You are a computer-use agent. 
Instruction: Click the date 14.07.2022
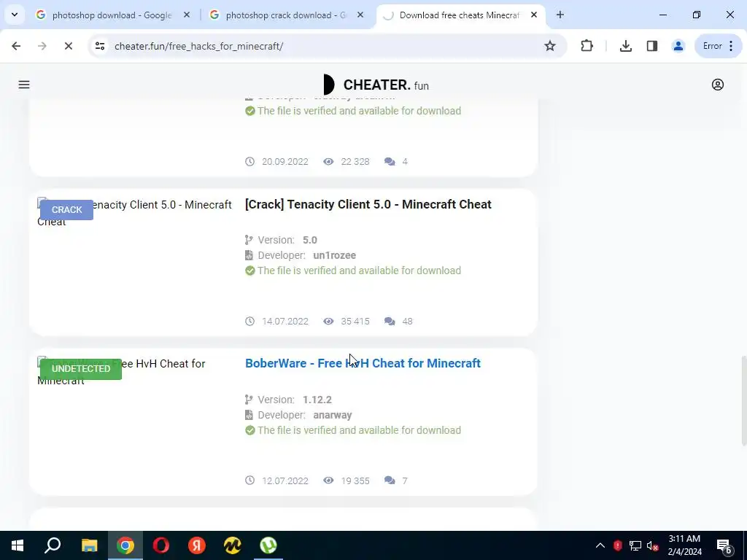click(285, 322)
